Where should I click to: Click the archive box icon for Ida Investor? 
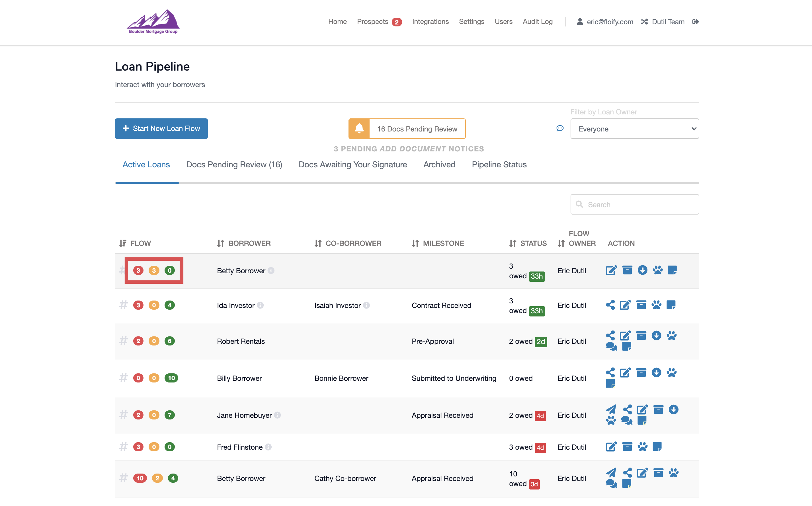click(x=641, y=305)
